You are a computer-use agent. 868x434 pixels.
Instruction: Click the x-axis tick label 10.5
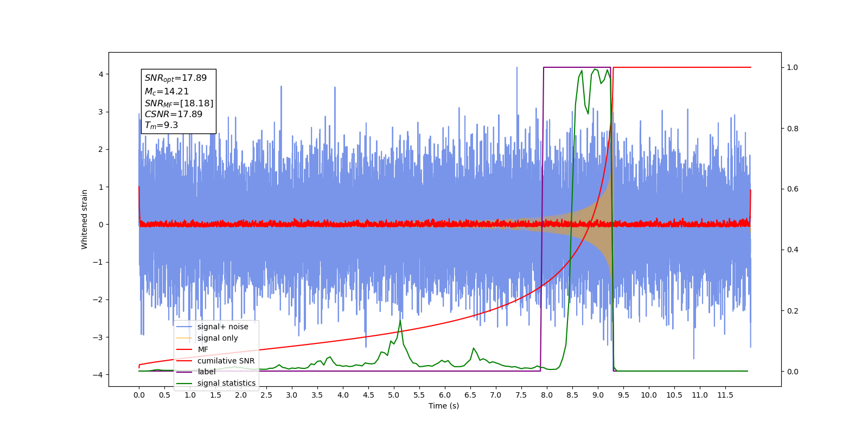pos(674,395)
